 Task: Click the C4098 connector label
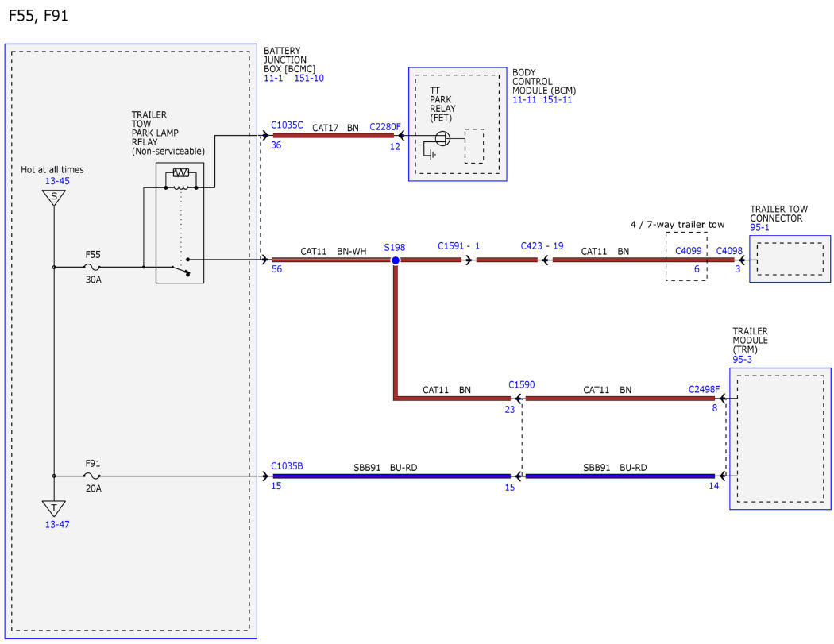point(729,250)
